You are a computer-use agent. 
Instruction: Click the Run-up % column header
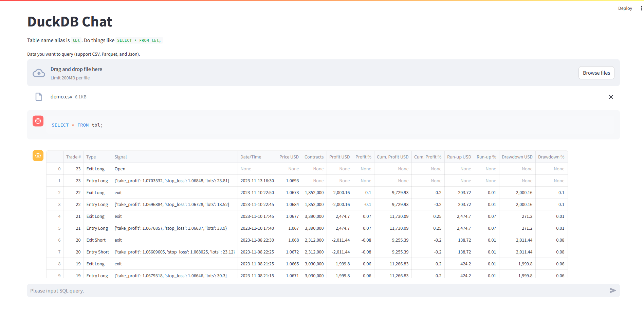pyautogui.click(x=486, y=157)
